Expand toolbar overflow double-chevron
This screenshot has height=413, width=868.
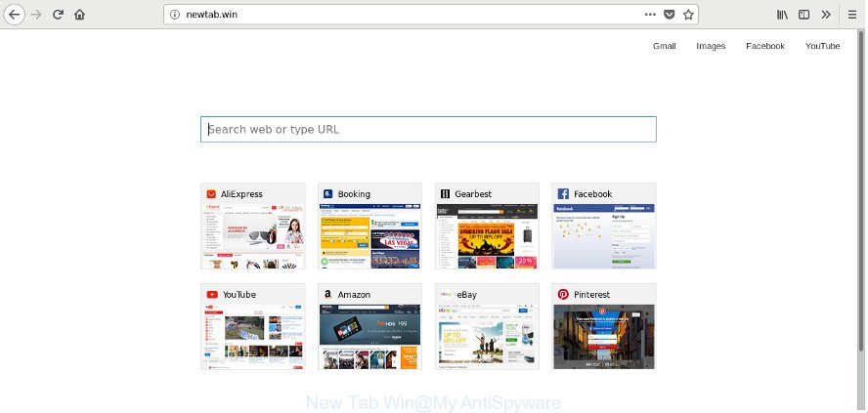(826, 15)
